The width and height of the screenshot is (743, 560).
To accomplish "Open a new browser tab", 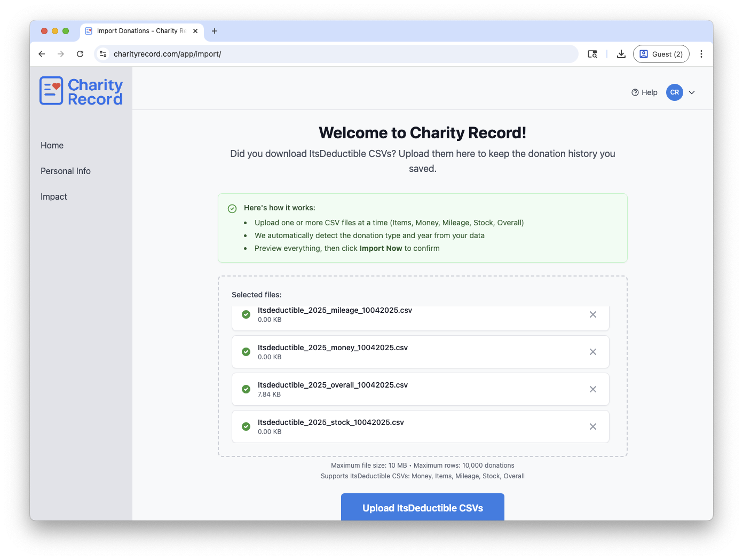I will [x=215, y=31].
